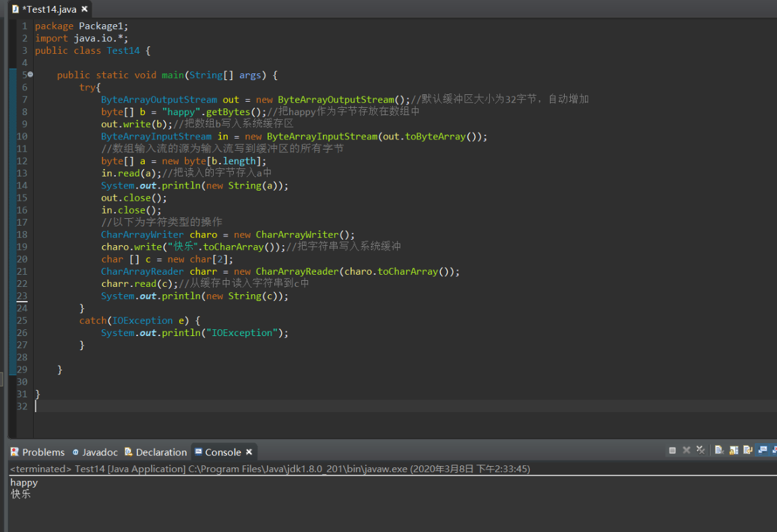Click the "happy" output line in Console

tap(24, 483)
